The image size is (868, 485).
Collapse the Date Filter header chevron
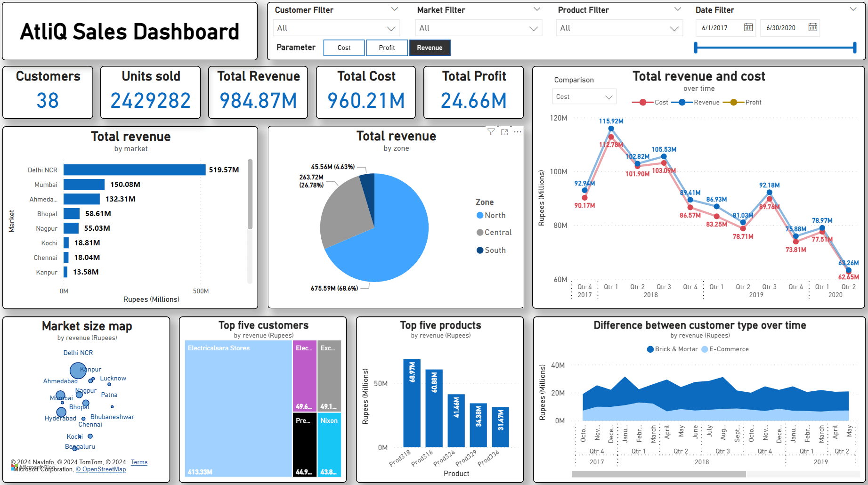[853, 9]
